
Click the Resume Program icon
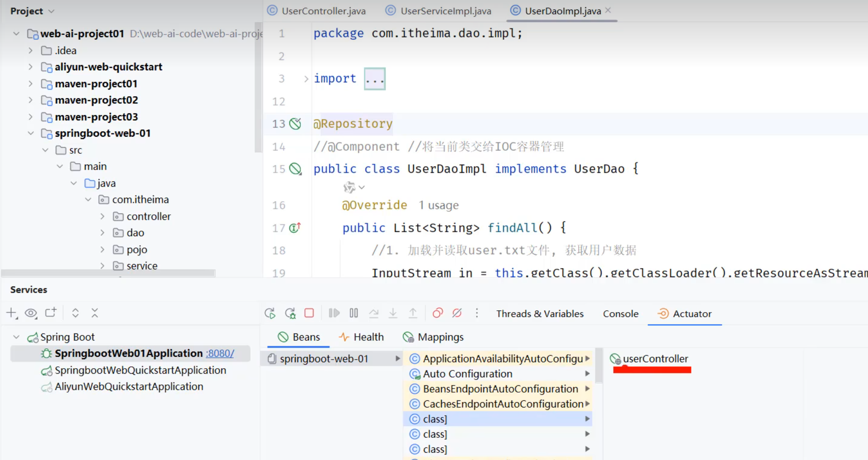334,313
